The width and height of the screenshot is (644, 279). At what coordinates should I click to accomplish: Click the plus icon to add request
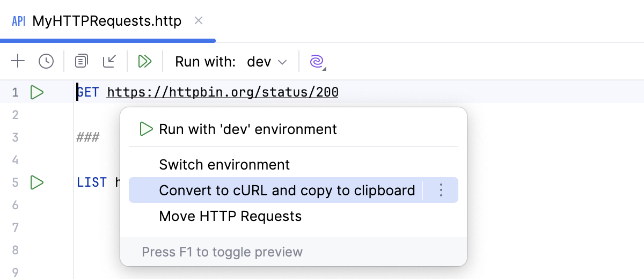[18, 61]
